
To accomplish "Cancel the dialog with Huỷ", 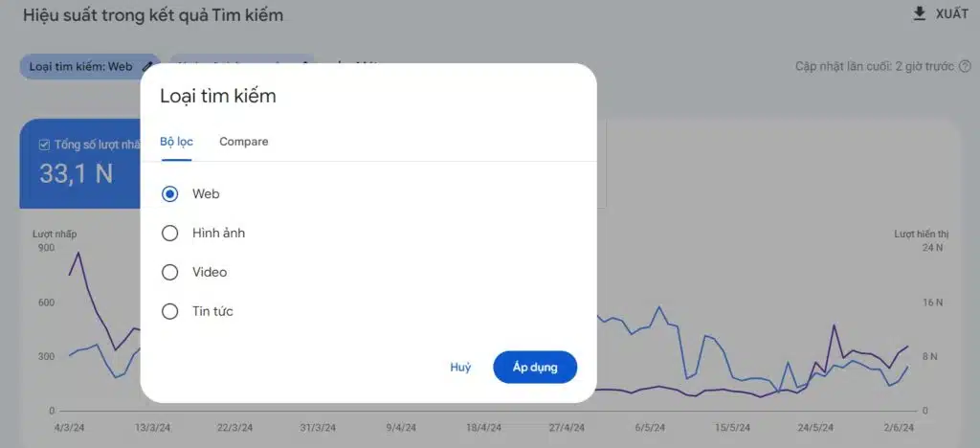I will [460, 368].
